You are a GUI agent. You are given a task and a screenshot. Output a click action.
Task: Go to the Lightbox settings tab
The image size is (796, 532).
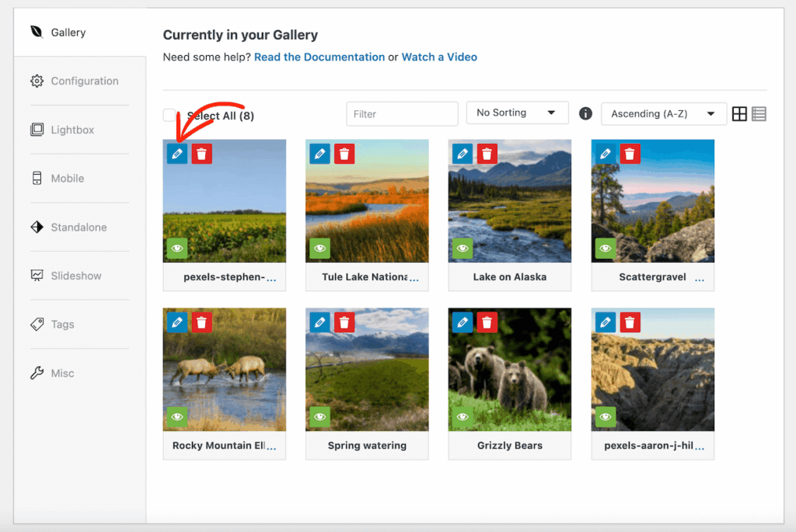point(72,130)
